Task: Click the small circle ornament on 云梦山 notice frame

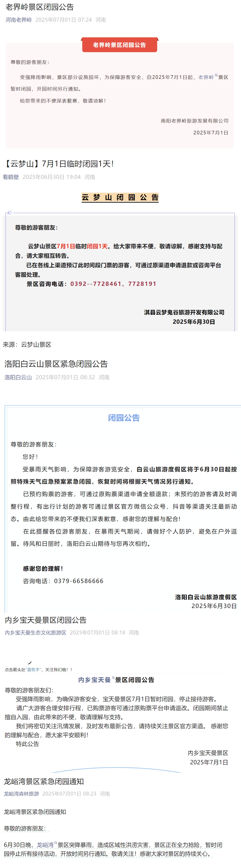Action: tap(9, 213)
